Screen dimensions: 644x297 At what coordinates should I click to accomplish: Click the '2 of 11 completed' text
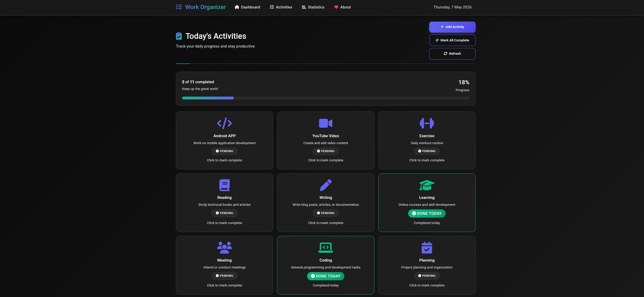pyautogui.click(x=198, y=82)
